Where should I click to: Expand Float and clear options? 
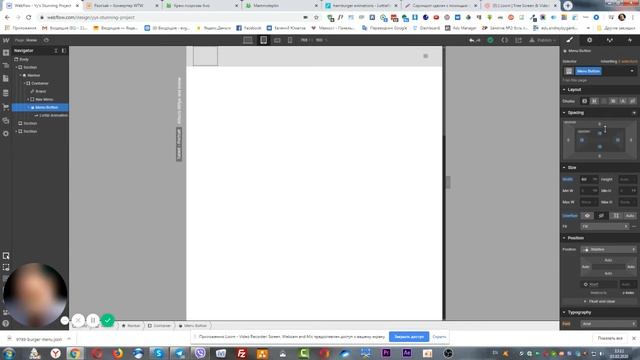[x=599, y=301]
